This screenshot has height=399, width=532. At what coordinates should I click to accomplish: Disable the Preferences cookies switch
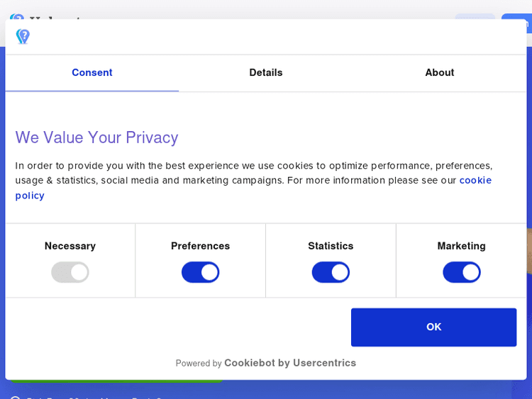coord(200,272)
